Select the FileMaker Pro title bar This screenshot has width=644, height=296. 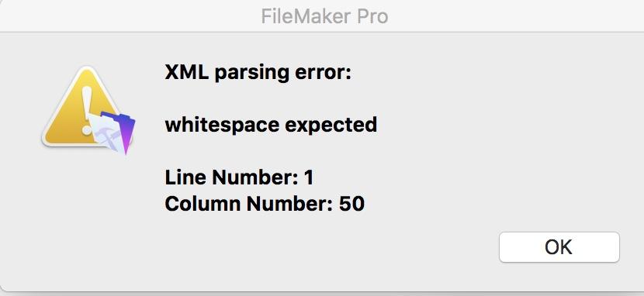(322, 16)
